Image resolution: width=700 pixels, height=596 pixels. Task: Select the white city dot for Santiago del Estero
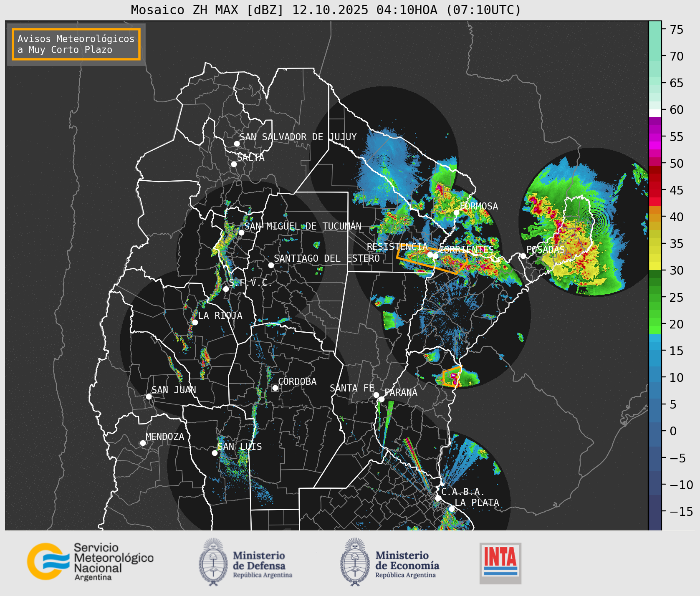pos(271,265)
